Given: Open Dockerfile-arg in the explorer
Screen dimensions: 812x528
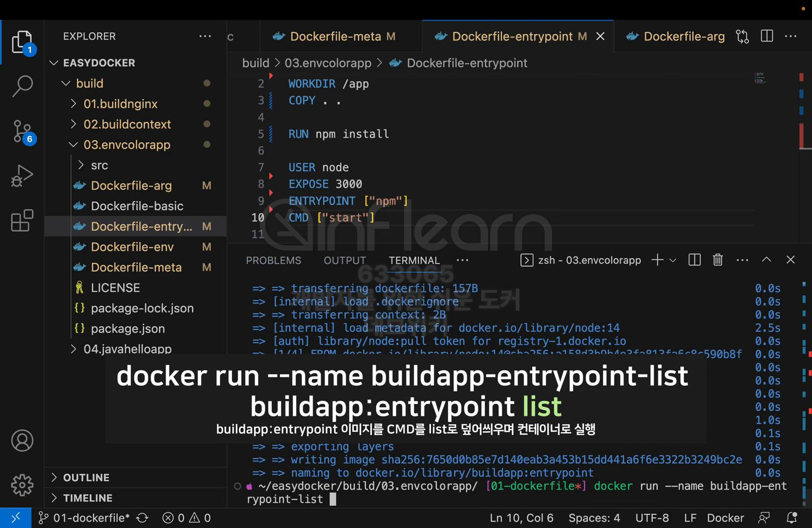Looking at the screenshot, I should point(136,186).
